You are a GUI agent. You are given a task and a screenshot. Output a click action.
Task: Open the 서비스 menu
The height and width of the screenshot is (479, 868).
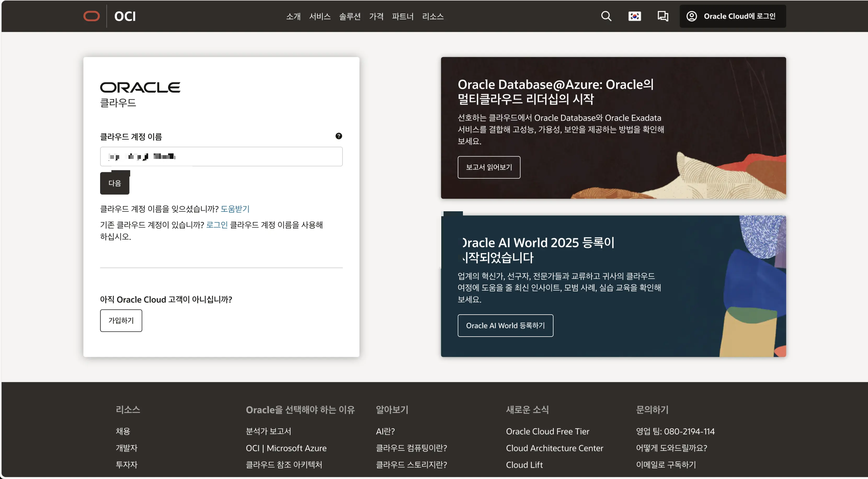(319, 16)
